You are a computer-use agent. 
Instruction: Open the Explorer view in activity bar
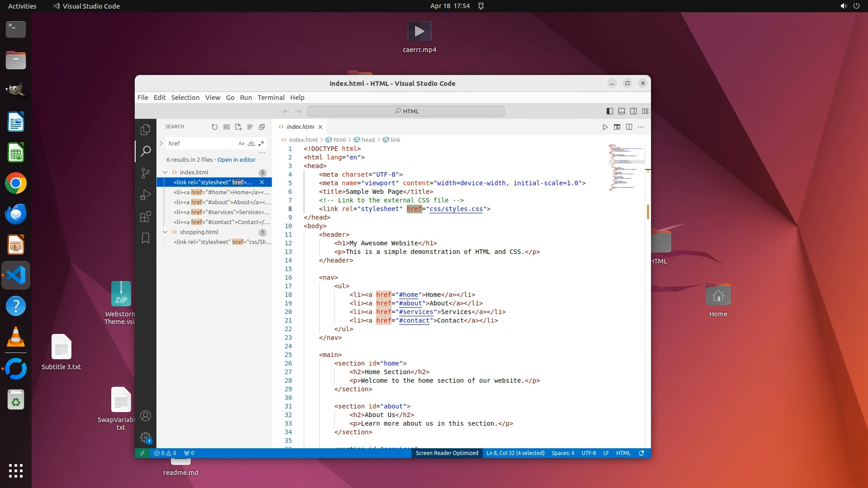click(145, 130)
